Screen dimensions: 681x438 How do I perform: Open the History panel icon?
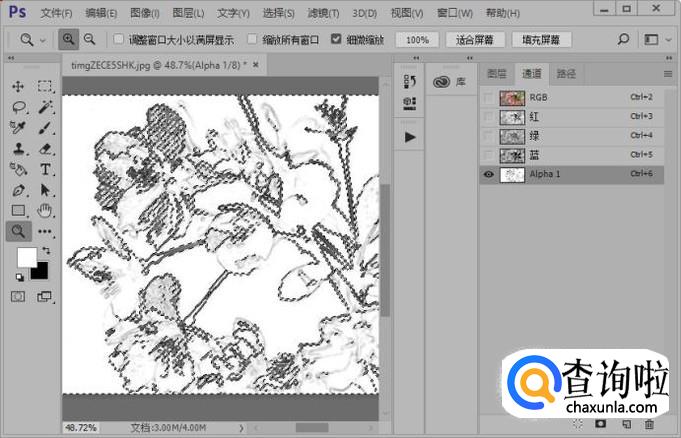tap(409, 81)
